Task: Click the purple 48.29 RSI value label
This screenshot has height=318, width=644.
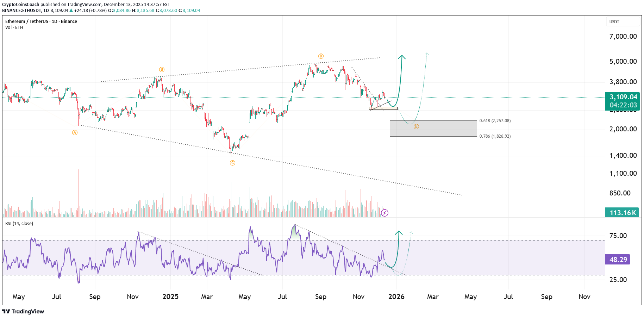Action: click(x=618, y=260)
